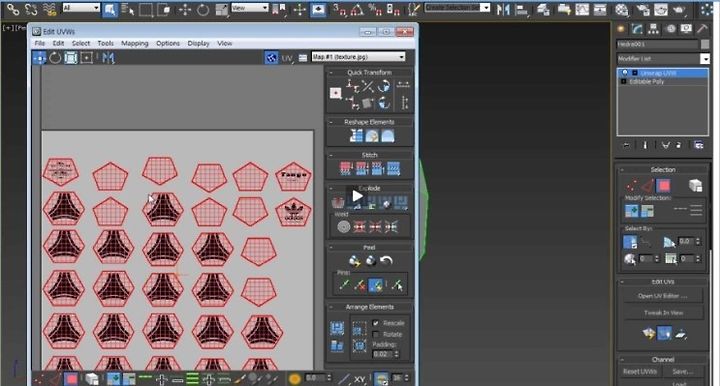
Task: Open the Tools menu in Edit UVWs
Action: 105,43
